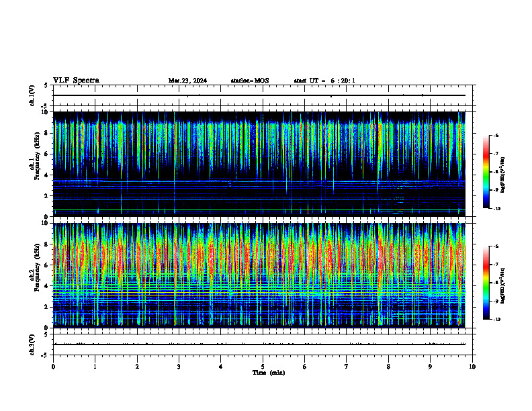Click the ch.2 frequency tick "6"
Image resolution: width=532 pixels, height=411 pixels.
coord(47,265)
